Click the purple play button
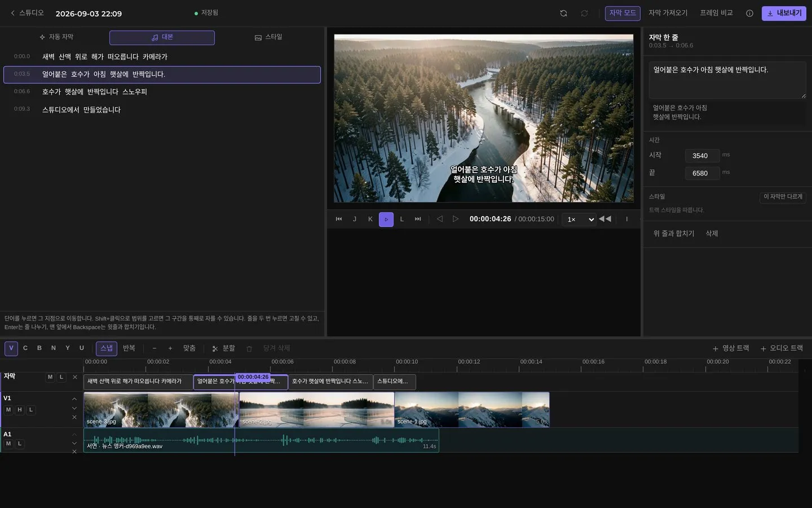The image size is (812, 508). click(x=386, y=219)
